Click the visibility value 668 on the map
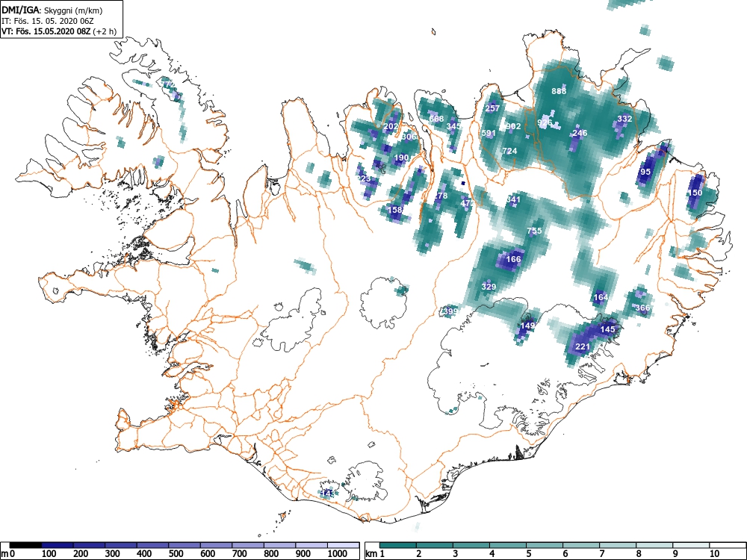The width and height of the screenshot is (747, 560). coord(436,119)
